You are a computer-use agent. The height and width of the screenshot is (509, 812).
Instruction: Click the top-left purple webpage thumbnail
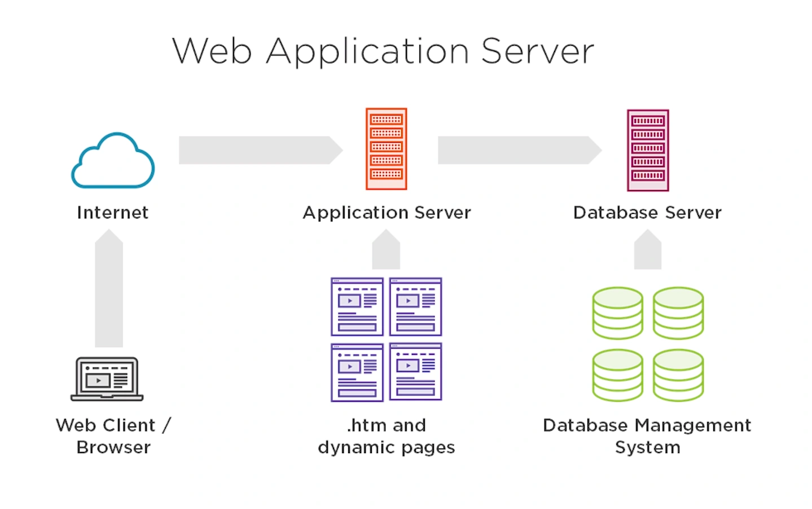tap(357, 306)
